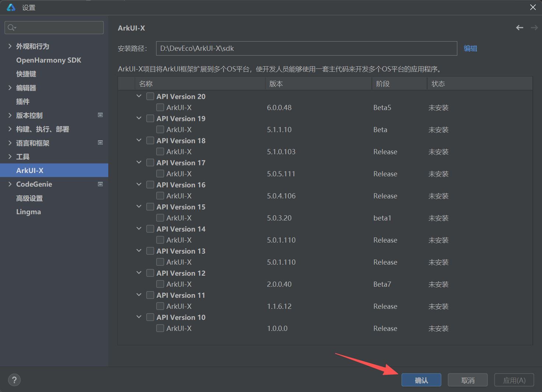Check ArkUI-X 2.0.0.40 Beta7 checkbox
The width and height of the screenshot is (542, 392).
[160, 284]
